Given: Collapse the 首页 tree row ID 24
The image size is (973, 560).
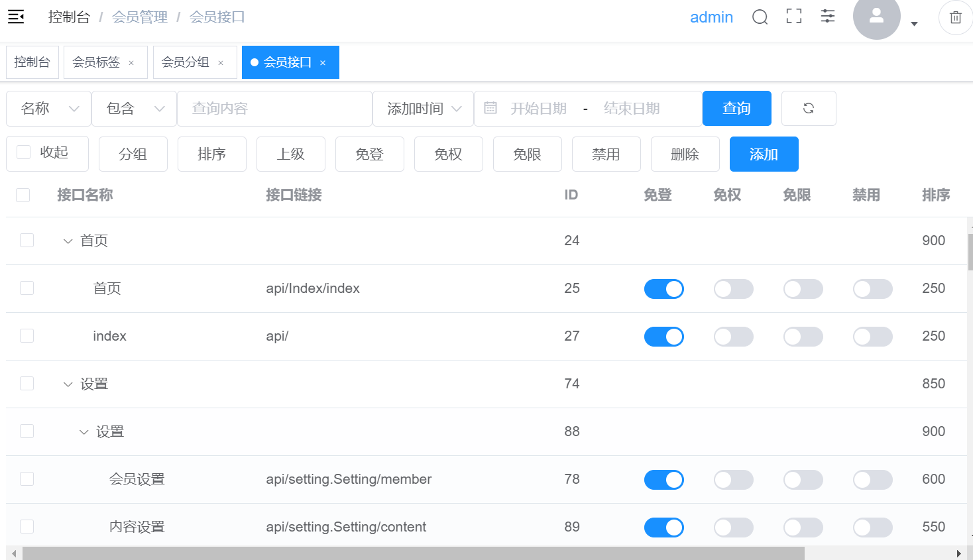Looking at the screenshot, I should tap(68, 241).
